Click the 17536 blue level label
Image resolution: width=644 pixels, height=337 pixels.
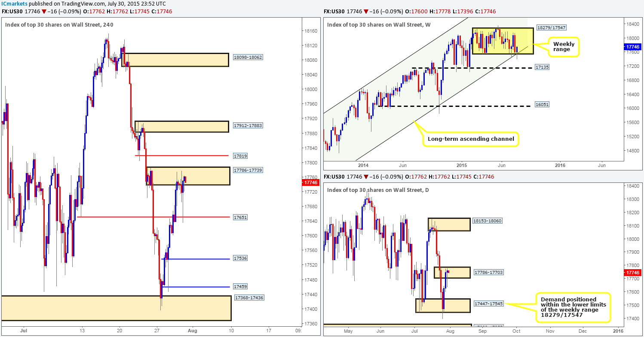pyautogui.click(x=241, y=258)
